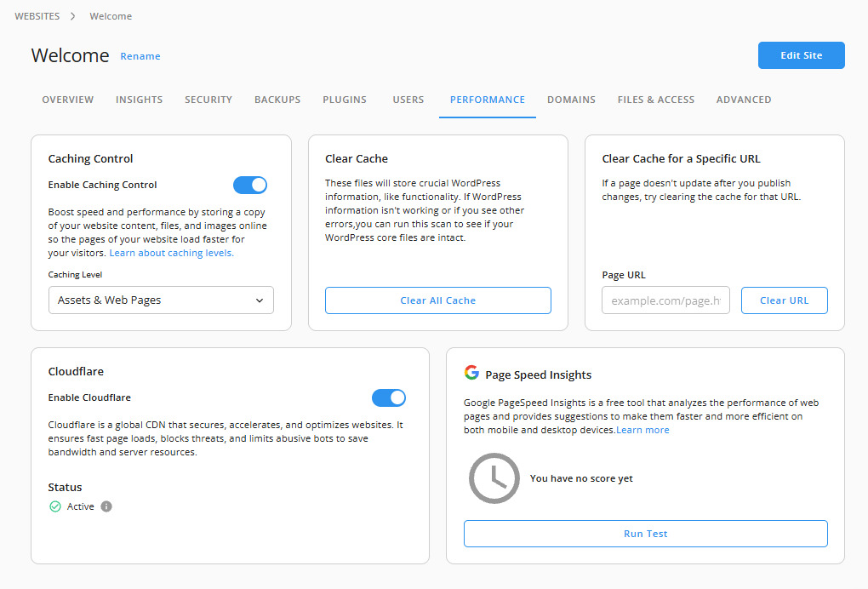Go to the Security tab
The width and height of the screenshot is (868, 589).
click(208, 100)
